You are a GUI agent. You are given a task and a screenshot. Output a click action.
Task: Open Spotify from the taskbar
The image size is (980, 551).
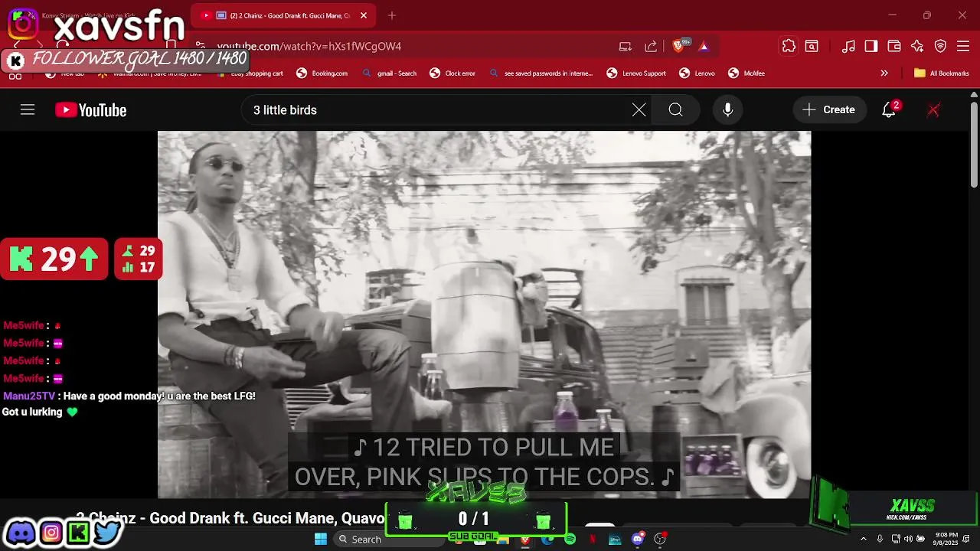pos(570,540)
